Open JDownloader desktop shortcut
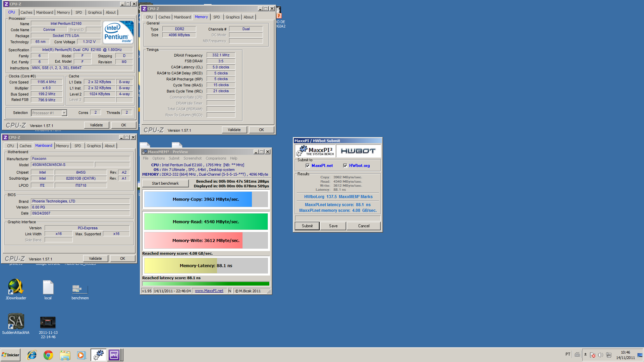The image size is (644, 362). pyautogui.click(x=16, y=289)
